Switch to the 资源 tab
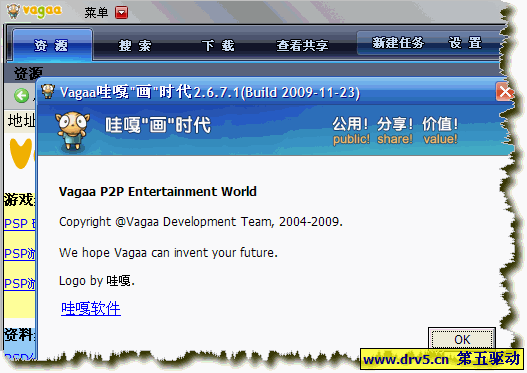The height and width of the screenshot is (373, 527). coord(52,45)
